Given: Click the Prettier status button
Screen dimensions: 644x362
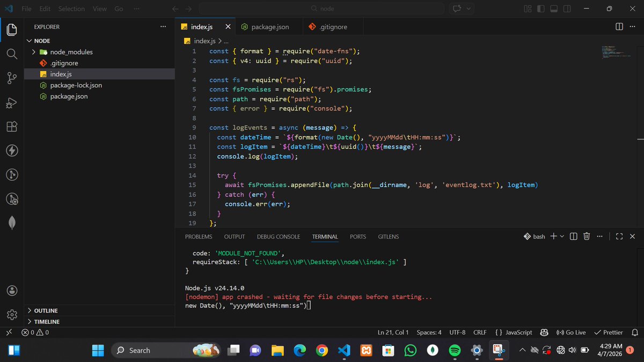Looking at the screenshot, I should coord(608,333).
